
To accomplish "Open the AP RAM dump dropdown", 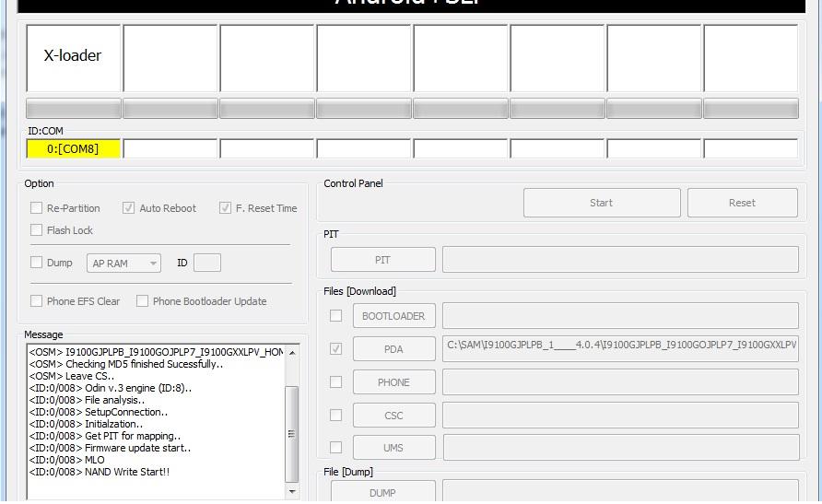I will pos(123,263).
